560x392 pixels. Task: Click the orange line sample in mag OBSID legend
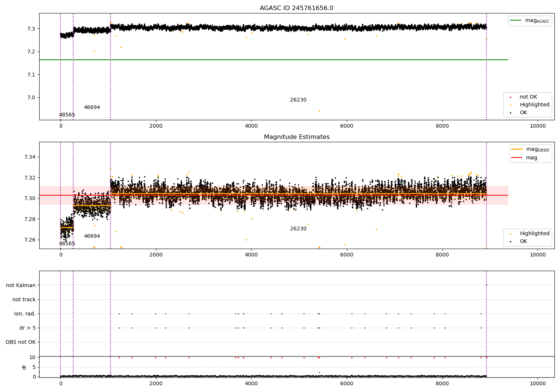[517, 149]
